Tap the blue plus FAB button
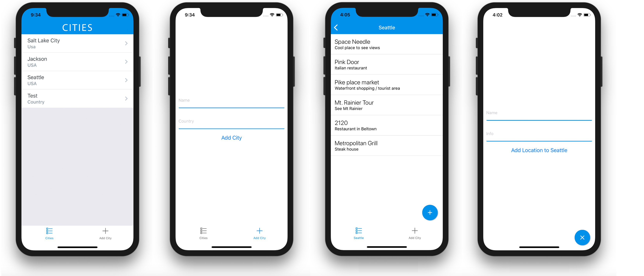This screenshot has width=644, height=276. (x=430, y=213)
